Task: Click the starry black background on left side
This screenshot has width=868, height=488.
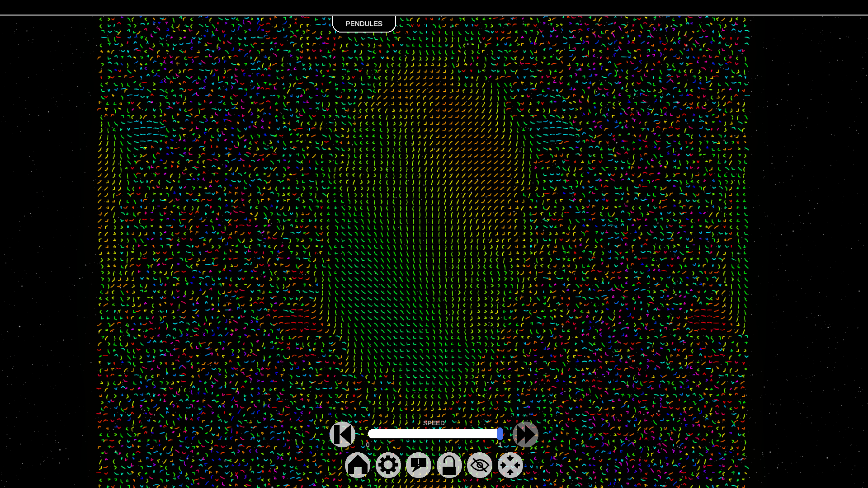Action: pos(45,226)
